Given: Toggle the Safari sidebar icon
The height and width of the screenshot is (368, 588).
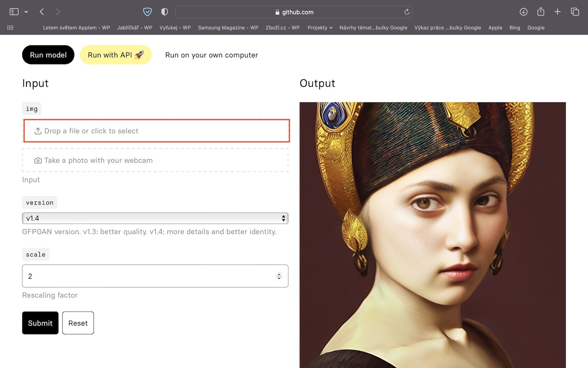Looking at the screenshot, I should click(x=14, y=12).
